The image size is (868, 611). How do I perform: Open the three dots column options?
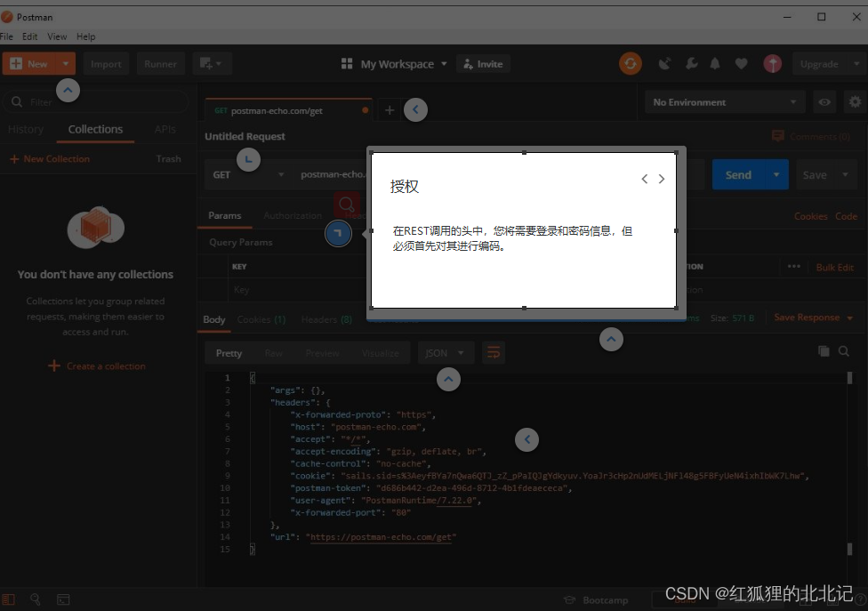794,266
